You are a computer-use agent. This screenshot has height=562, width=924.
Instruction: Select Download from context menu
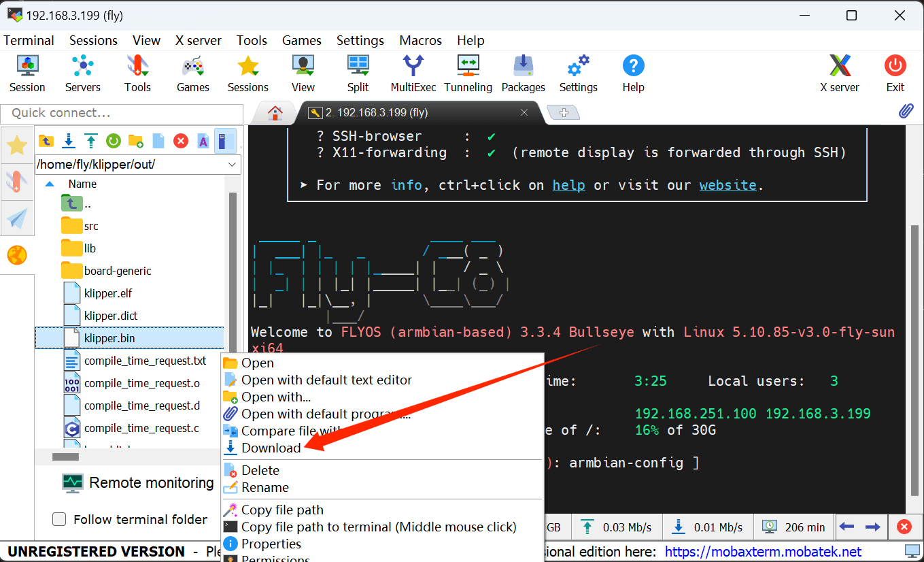[x=271, y=448]
